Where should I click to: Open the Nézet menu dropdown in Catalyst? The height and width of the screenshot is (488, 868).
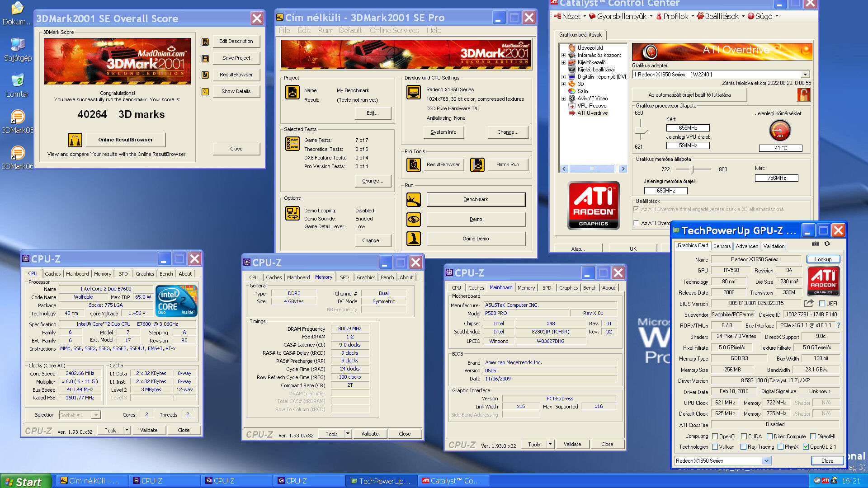[570, 16]
